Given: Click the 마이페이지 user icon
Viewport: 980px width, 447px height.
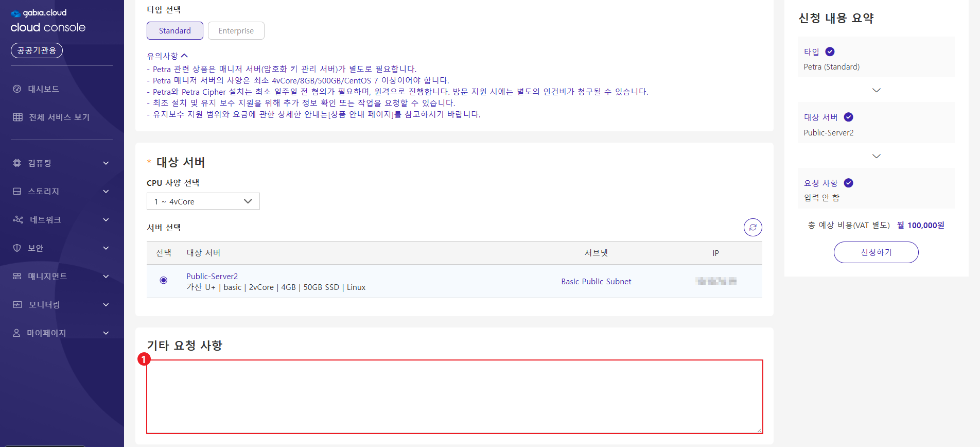Looking at the screenshot, I should 16,333.
